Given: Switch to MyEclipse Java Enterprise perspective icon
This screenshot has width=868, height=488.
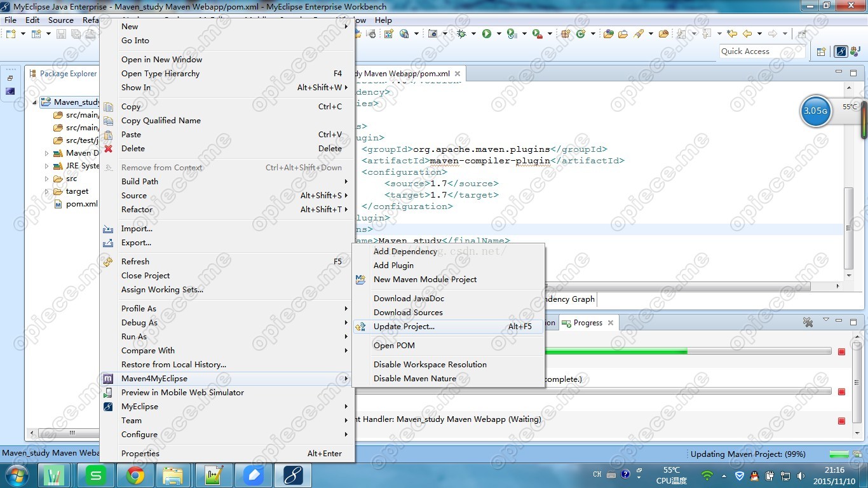Looking at the screenshot, I should click(x=841, y=51).
